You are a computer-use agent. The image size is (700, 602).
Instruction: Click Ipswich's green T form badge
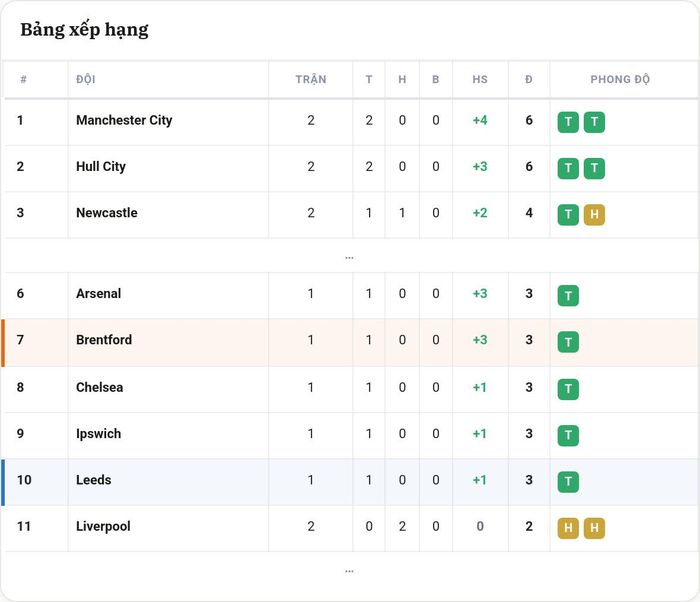568,436
